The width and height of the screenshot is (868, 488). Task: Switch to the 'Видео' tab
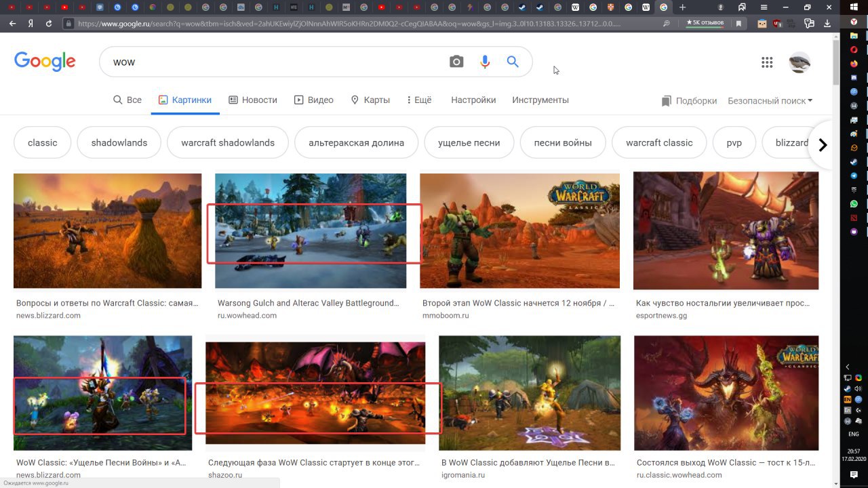click(x=314, y=100)
